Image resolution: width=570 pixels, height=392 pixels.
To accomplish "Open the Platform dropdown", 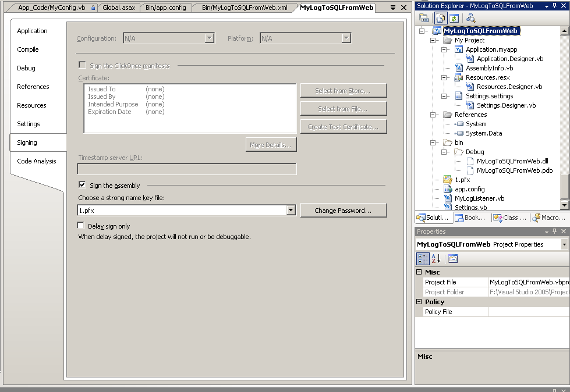I will pyautogui.click(x=346, y=38).
